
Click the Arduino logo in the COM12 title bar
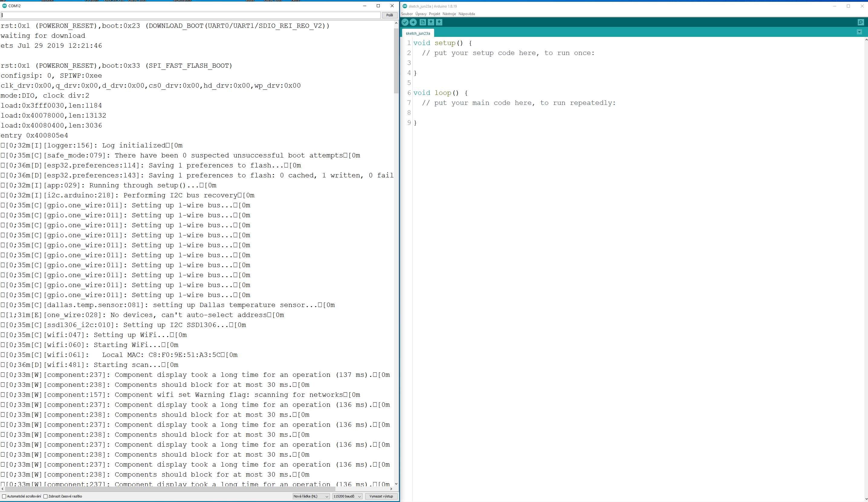click(x=5, y=6)
